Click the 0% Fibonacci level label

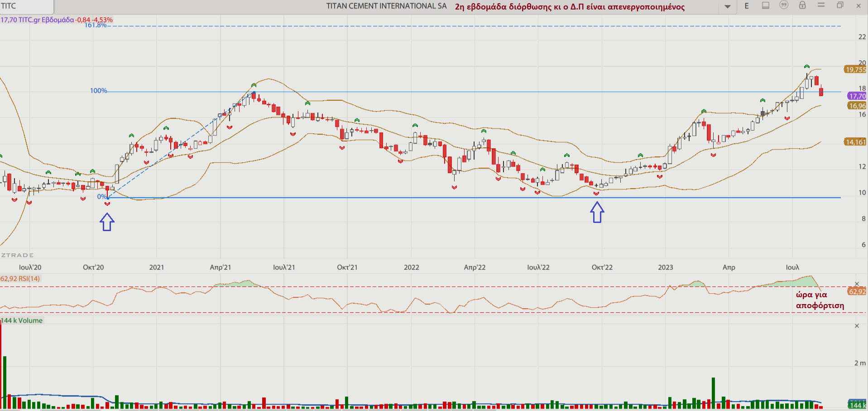(102, 197)
